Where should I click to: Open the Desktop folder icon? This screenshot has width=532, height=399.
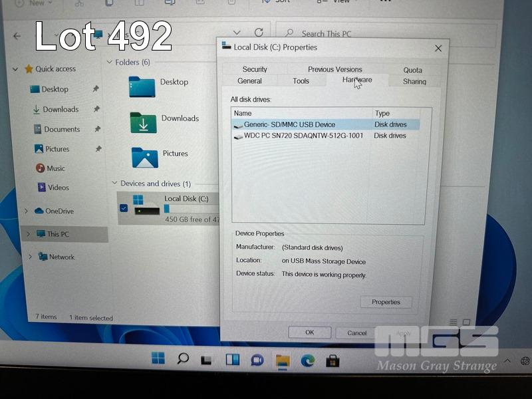(x=142, y=86)
